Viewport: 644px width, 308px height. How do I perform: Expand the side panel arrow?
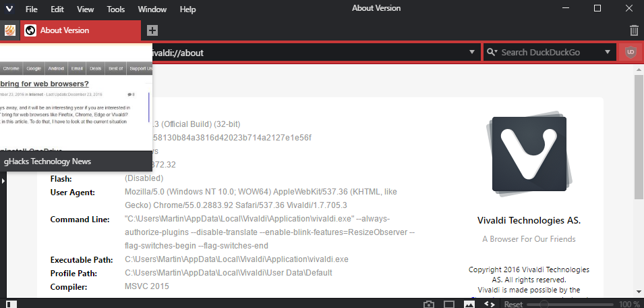(3, 180)
